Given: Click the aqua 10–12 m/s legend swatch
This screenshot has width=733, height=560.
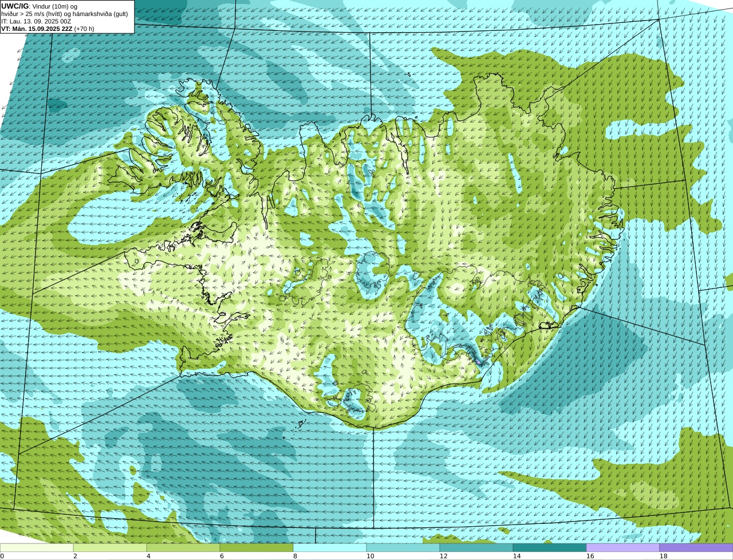Looking at the screenshot, I should (x=403, y=547).
